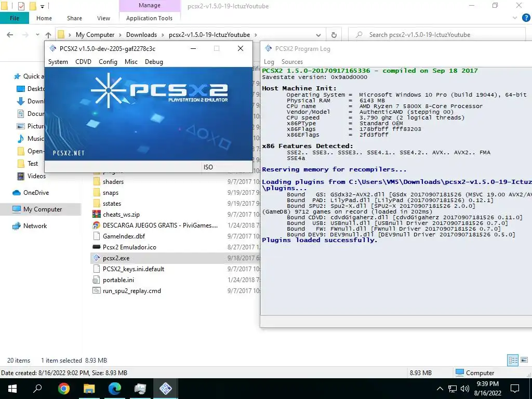Switch to large icons view button

tap(524, 361)
